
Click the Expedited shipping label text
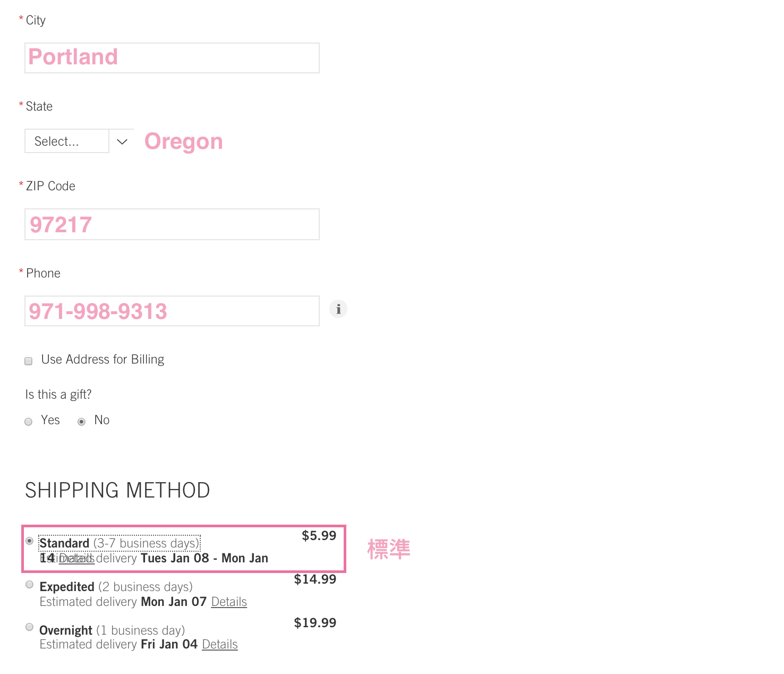67,587
